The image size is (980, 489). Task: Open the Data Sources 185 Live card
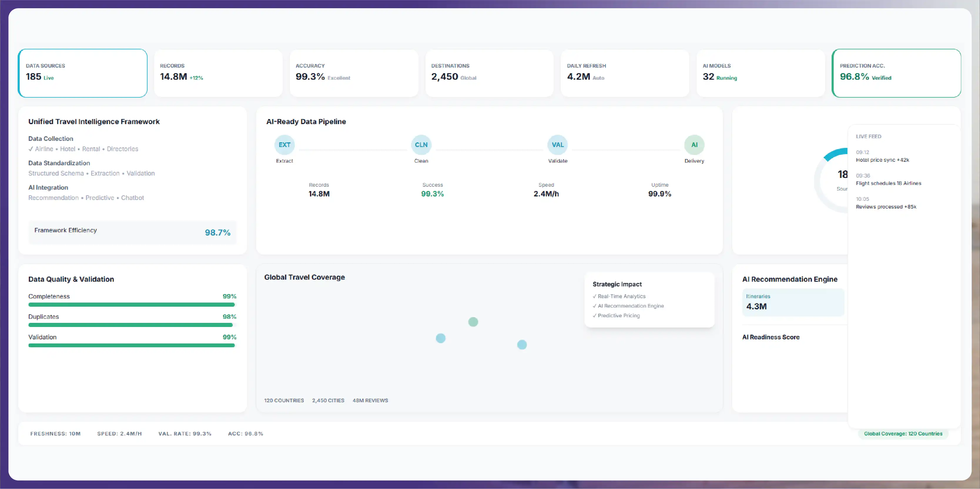[x=83, y=73]
